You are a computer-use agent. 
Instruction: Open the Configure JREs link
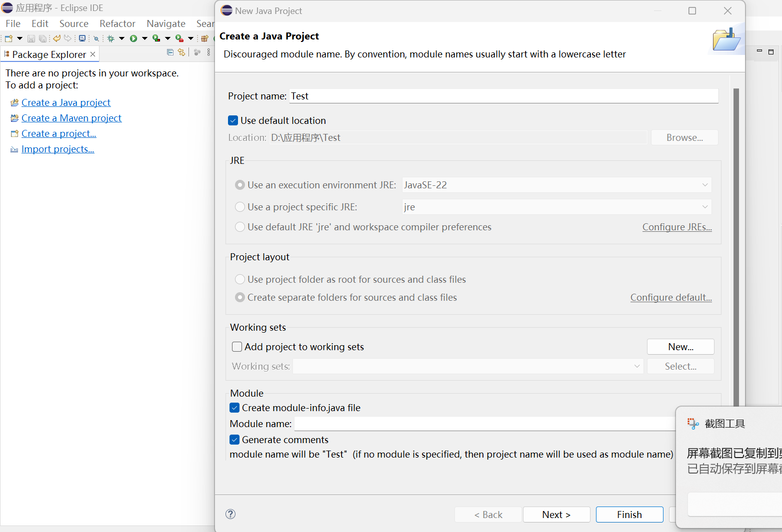point(676,227)
